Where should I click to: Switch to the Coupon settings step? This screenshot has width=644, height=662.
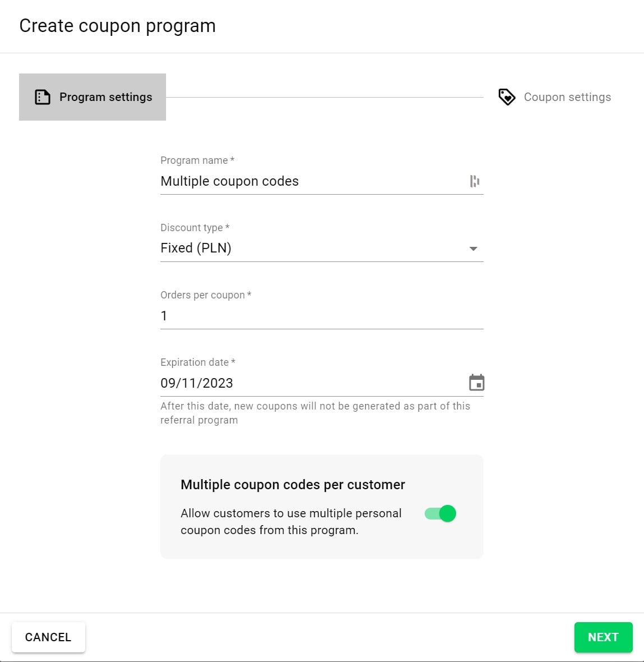[x=567, y=97]
